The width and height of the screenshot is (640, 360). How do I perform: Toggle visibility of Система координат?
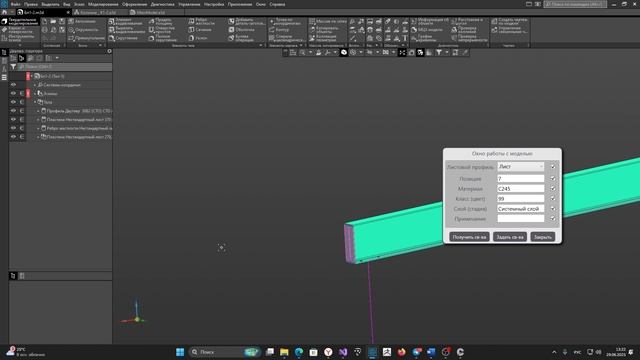13,84
